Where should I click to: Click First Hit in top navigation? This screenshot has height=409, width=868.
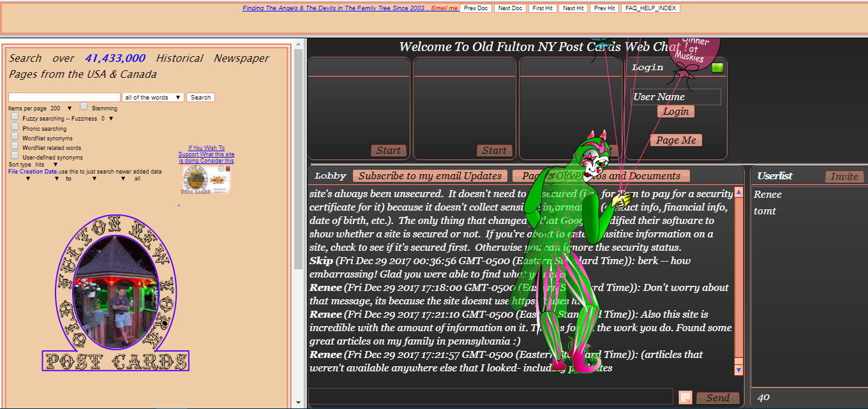[x=542, y=8]
